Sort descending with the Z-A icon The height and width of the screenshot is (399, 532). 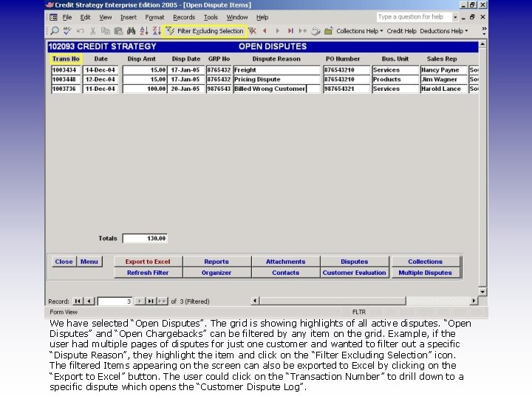click(x=157, y=31)
